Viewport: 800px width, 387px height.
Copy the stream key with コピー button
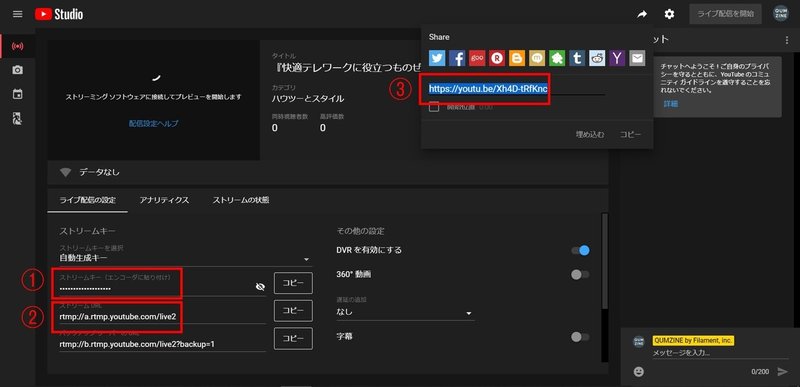(293, 283)
